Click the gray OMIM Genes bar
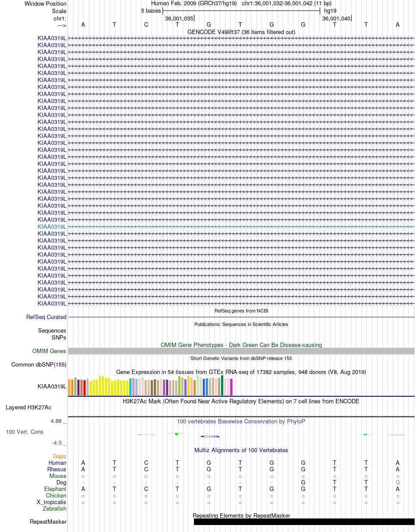 point(241,351)
